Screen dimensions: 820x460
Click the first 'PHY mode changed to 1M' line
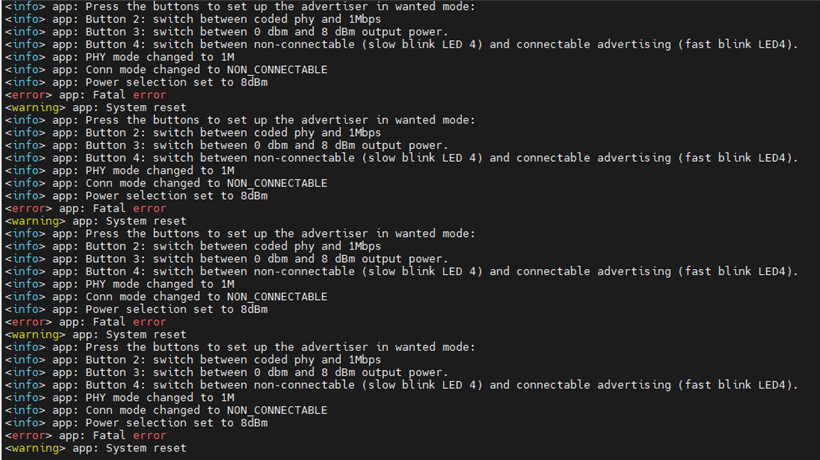point(120,57)
